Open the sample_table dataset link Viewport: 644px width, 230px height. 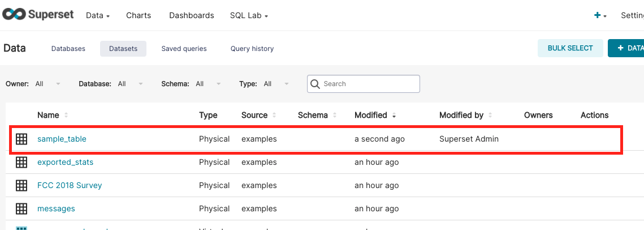(62, 139)
